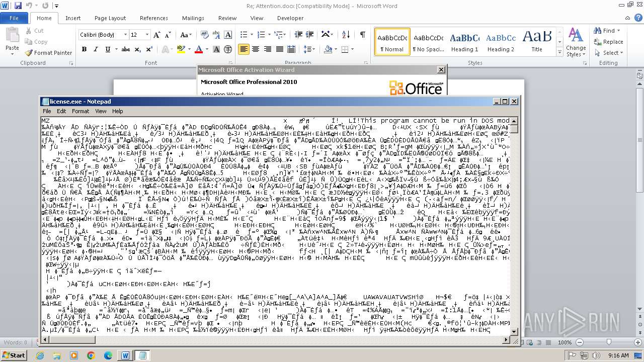Click the Word taskbar button
The width and height of the screenshot is (644, 362).
click(x=125, y=355)
